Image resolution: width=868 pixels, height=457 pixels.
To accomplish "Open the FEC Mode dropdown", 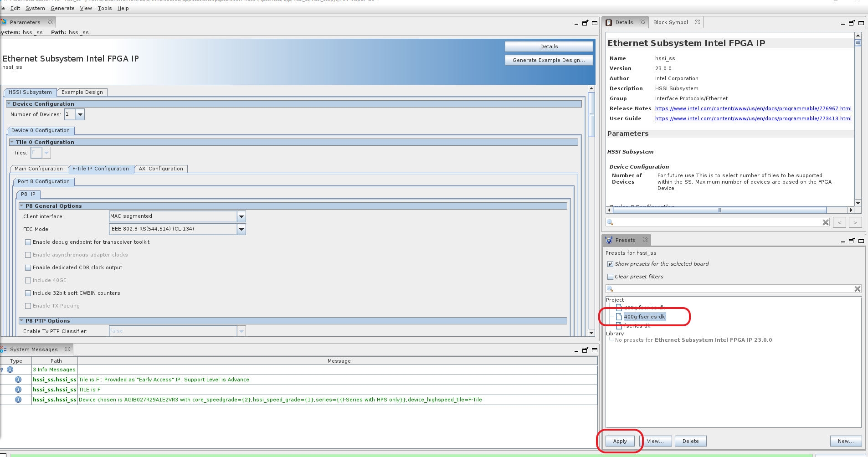I will click(241, 229).
